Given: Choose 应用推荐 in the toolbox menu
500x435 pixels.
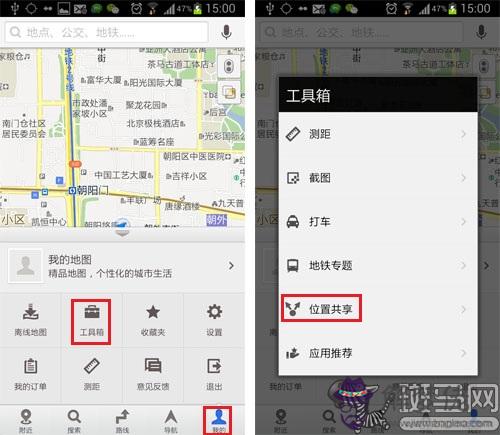Looking at the screenshot, I should pyautogui.click(x=378, y=353).
